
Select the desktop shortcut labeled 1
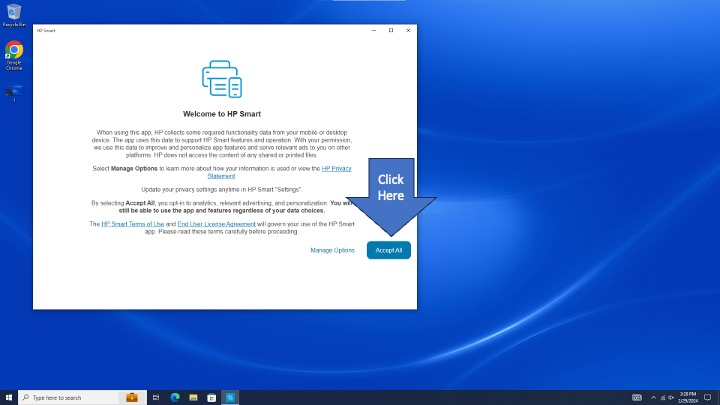[x=14, y=93]
